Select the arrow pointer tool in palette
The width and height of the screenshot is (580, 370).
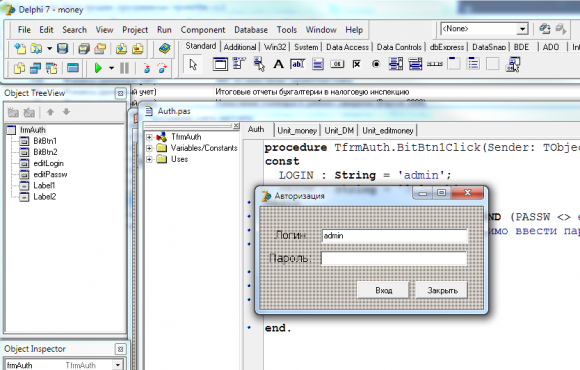click(193, 65)
